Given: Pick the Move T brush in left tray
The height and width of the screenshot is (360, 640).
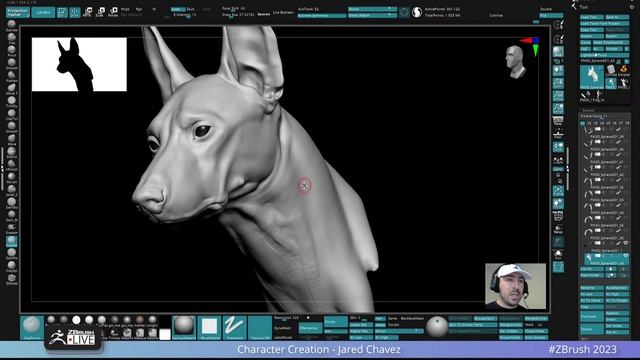Looking at the screenshot, I should 11,89.
